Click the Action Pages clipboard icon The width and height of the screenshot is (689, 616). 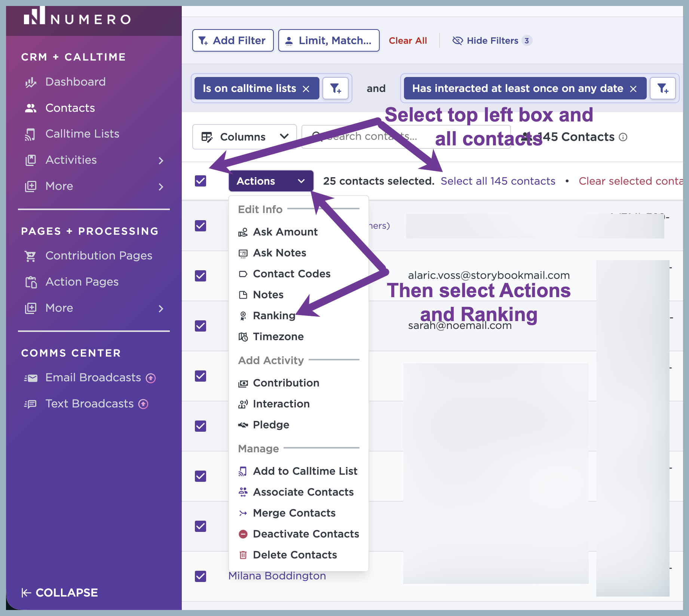click(x=31, y=282)
